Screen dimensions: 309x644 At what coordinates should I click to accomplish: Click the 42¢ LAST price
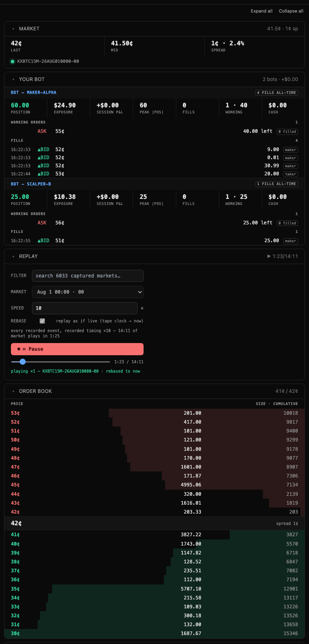click(x=17, y=43)
